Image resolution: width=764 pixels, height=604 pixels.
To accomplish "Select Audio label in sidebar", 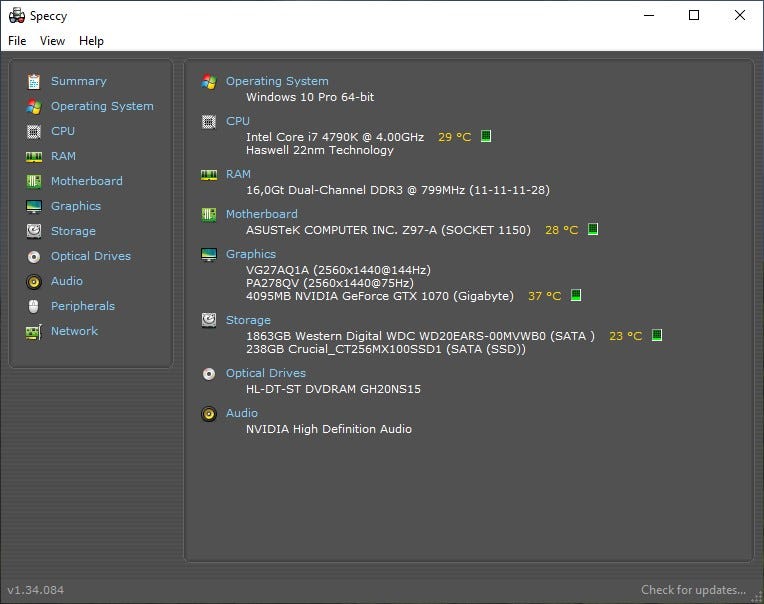I will pos(67,281).
